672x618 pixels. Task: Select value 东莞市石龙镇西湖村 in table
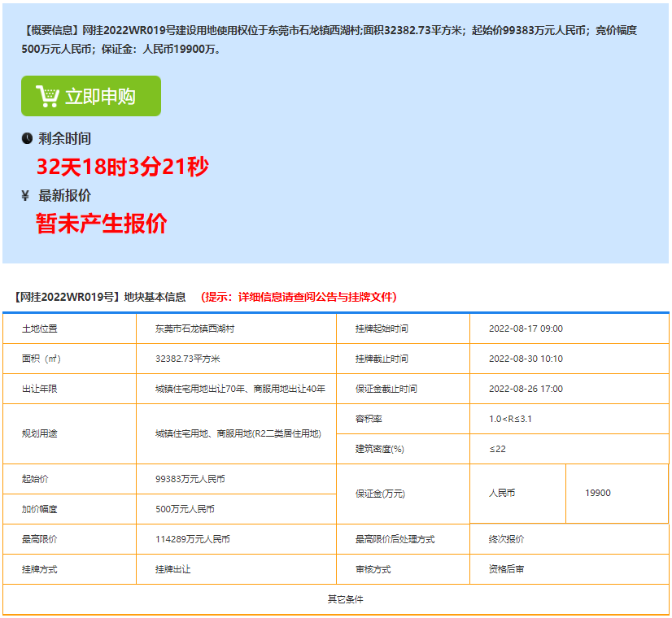click(194, 329)
